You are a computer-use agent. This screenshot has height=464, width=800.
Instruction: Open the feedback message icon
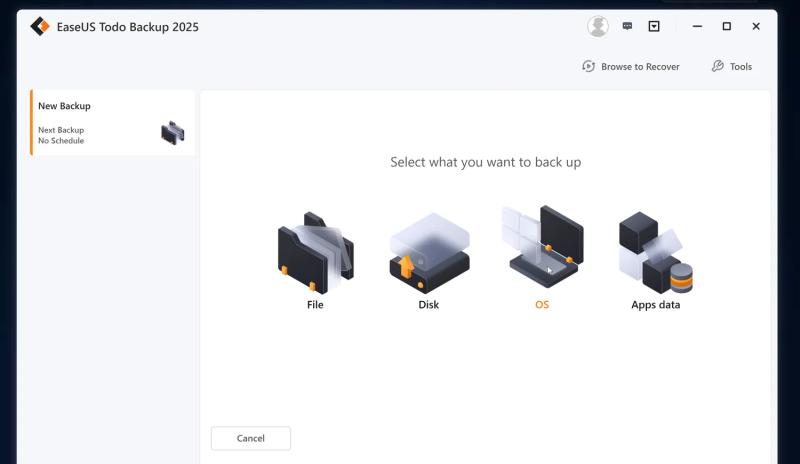click(627, 26)
